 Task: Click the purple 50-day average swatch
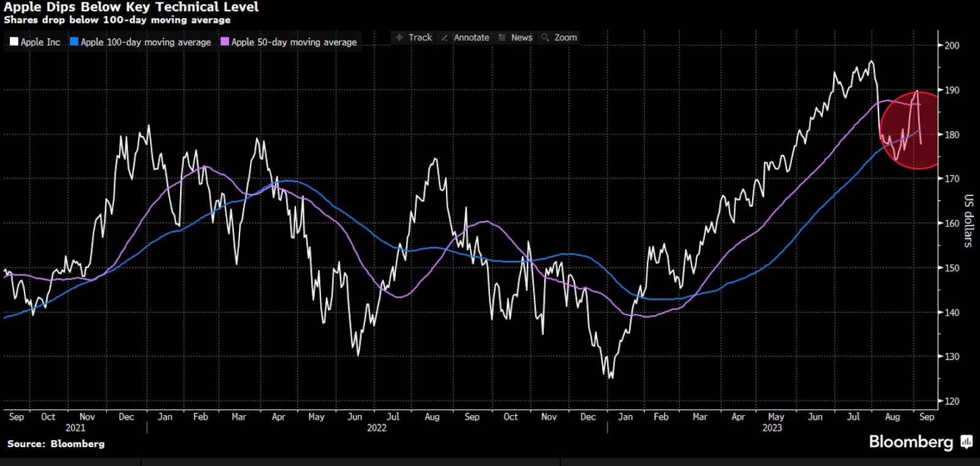point(225,42)
